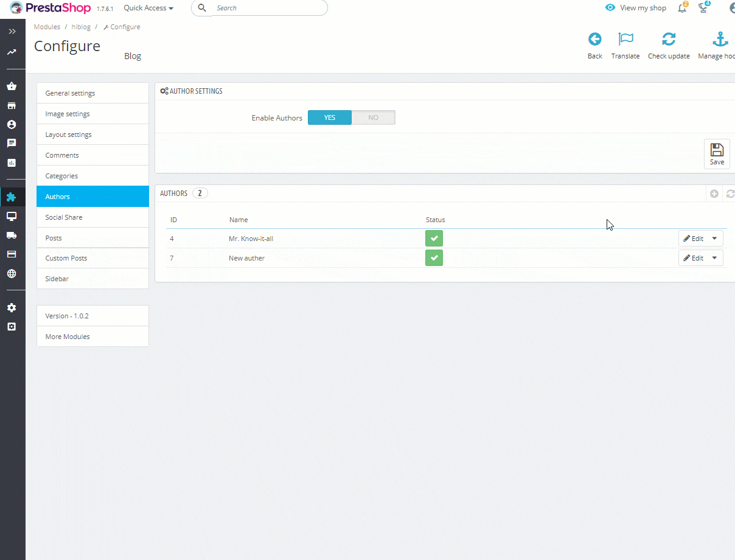Click the New auther name cell
735x560 pixels.
[x=246, y=258]
